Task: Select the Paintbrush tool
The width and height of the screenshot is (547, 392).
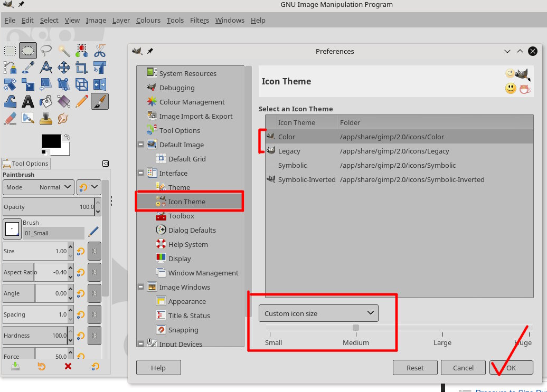Action: 100,101
